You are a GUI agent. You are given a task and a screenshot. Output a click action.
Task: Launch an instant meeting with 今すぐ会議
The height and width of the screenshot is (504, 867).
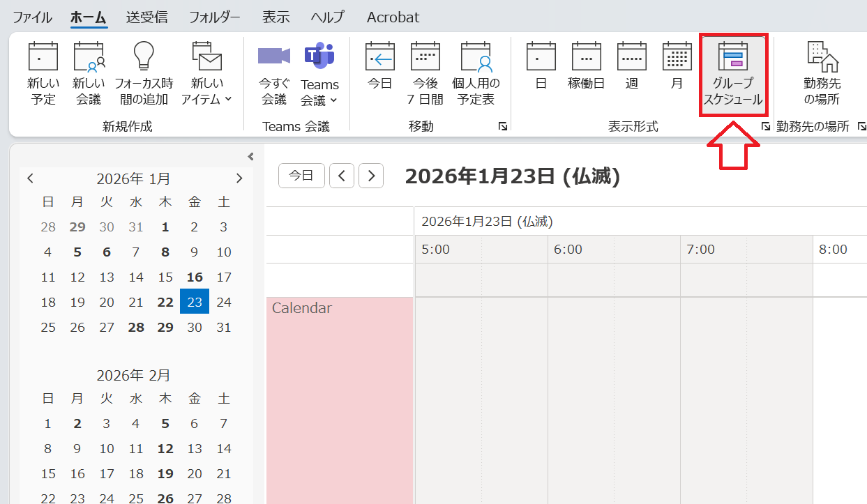point(273,70)
